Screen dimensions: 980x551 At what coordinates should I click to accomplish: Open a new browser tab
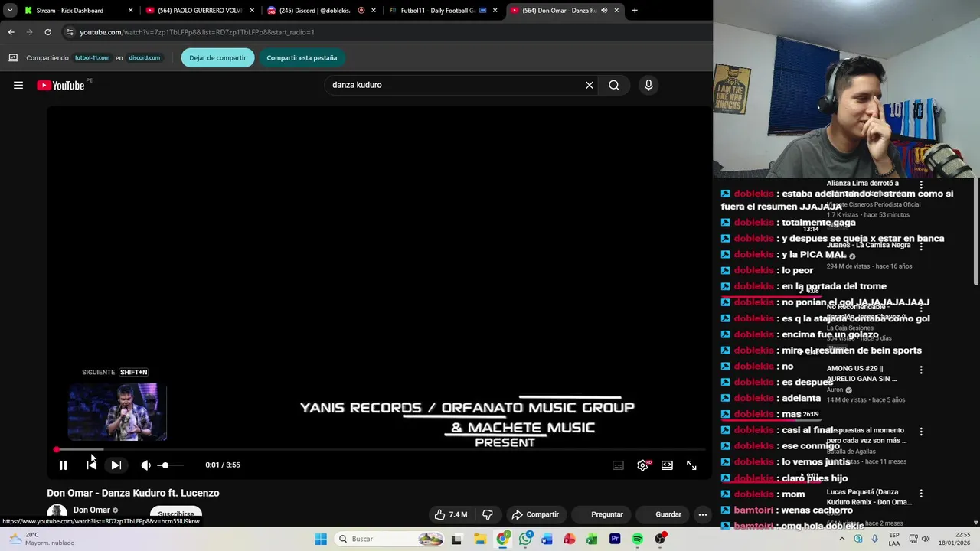point(635,11)
